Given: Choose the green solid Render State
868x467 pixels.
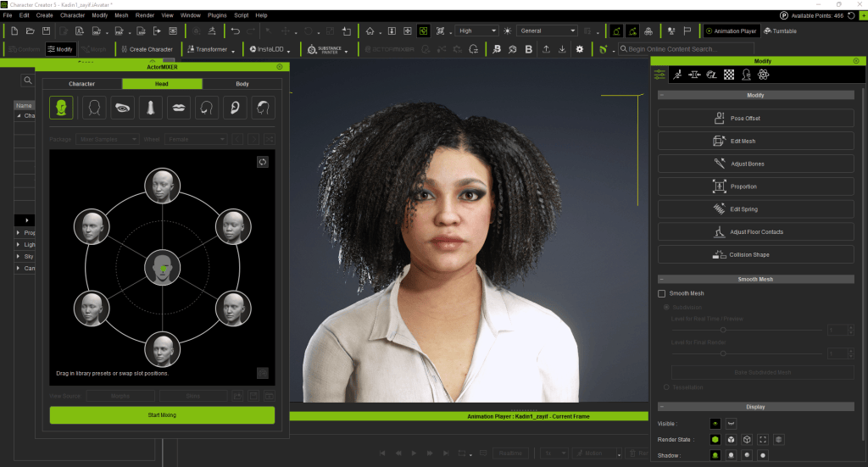Looking at the screenshot, I should click(715, 439).
